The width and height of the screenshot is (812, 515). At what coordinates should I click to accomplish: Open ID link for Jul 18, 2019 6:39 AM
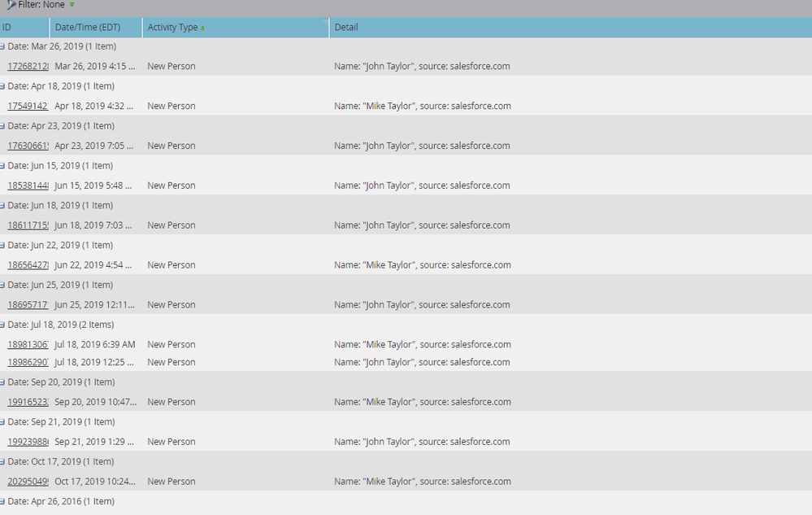[28, 345]
